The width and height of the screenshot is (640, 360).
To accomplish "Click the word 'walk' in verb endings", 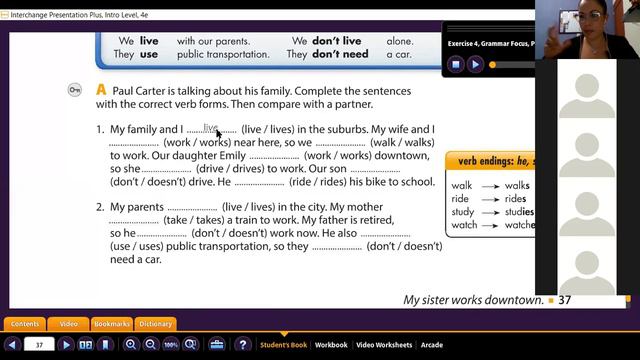I will click(x=462, y=186).
